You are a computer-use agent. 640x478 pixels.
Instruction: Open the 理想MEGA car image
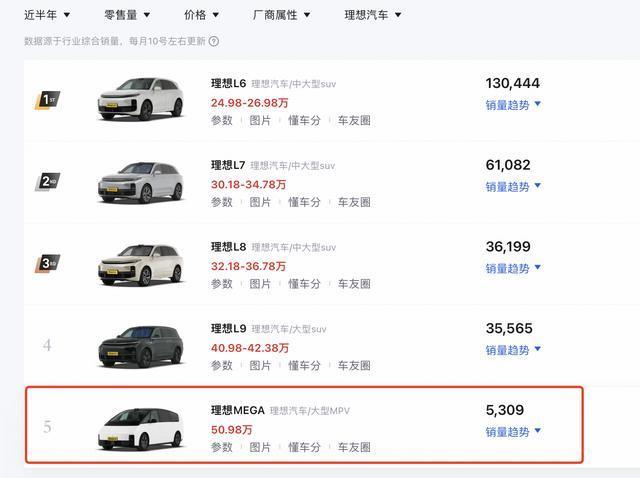click(140, 429)
